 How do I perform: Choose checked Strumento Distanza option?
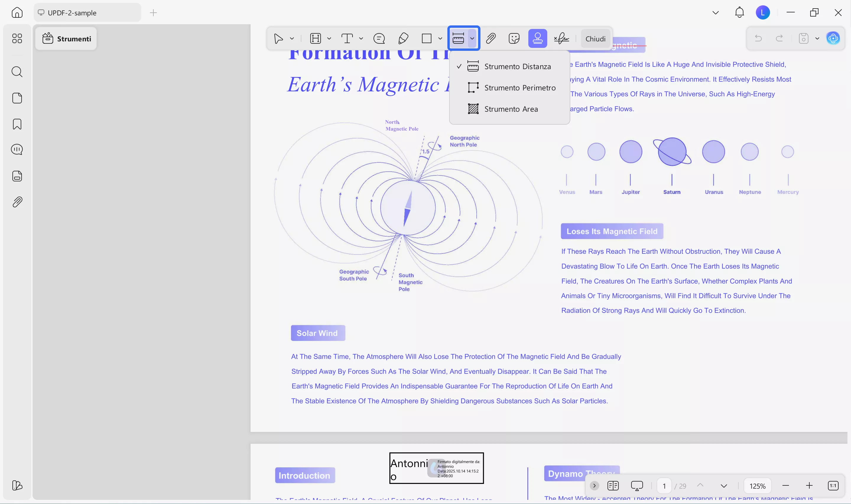(x=517, y=66)
